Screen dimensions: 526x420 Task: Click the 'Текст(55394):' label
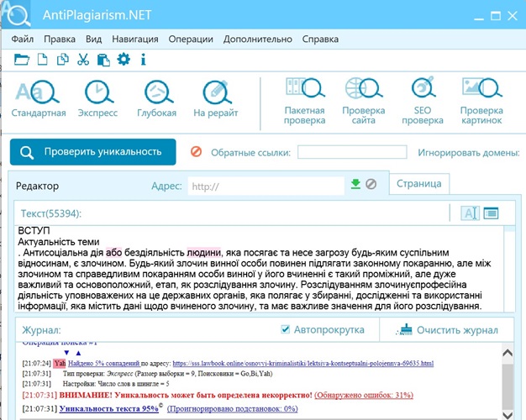point(51,213)
